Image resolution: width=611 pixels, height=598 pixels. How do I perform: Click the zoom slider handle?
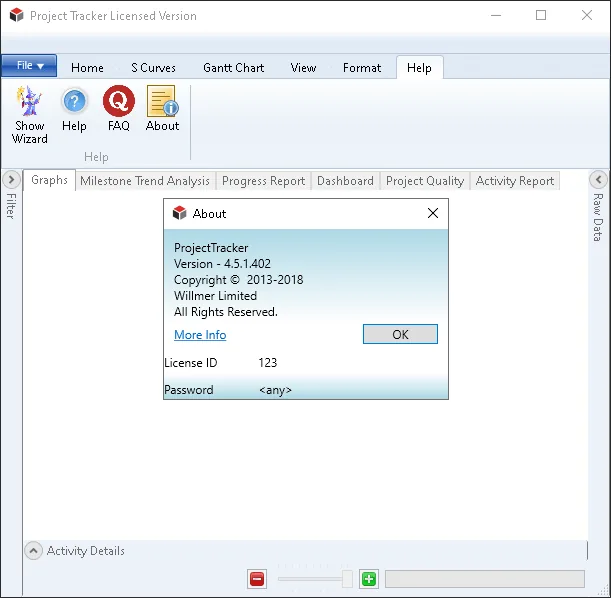tap(347, 579)
